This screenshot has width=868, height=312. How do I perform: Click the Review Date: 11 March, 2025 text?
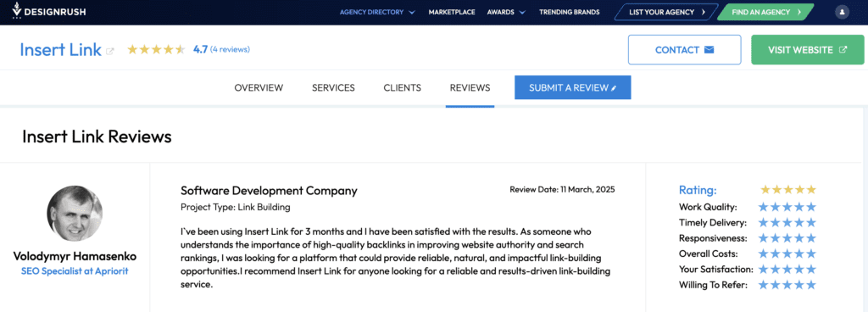click(x=562, y=189)
